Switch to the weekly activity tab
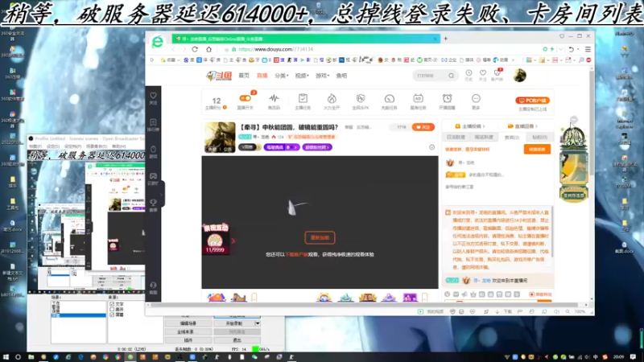 tap(484, 137)
